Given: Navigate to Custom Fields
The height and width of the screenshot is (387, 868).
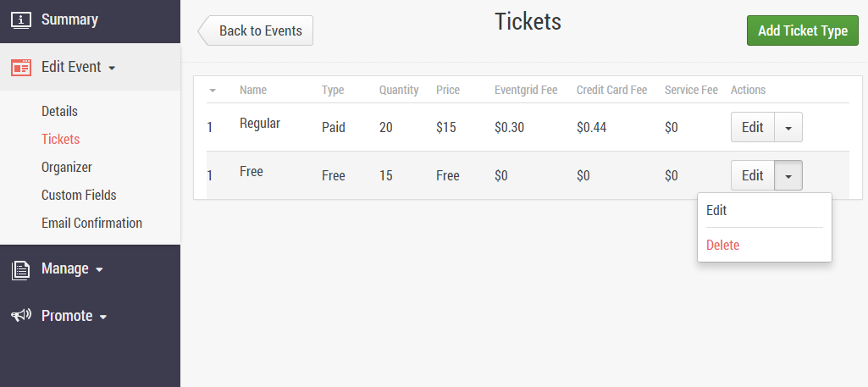Looking at the screenshot, I should 79,196.
